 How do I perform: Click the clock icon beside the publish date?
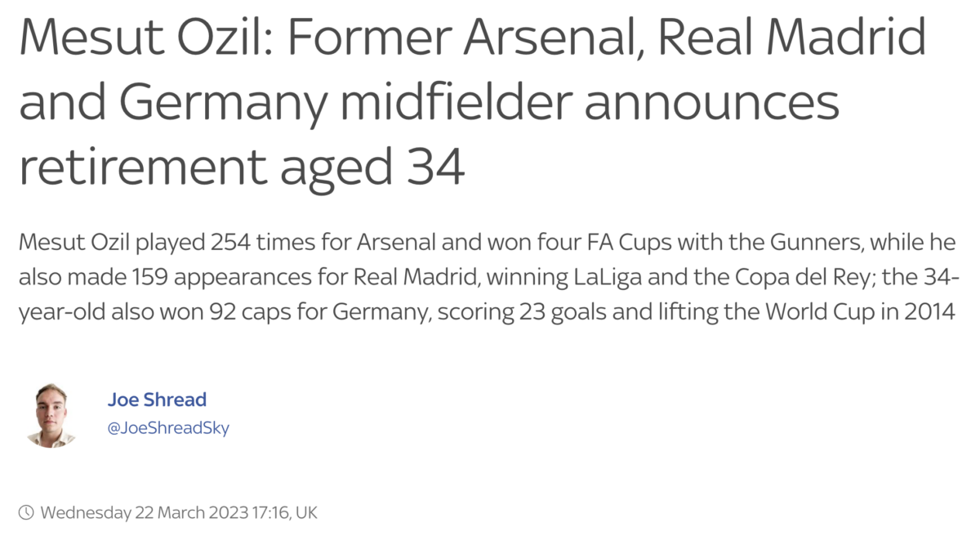click(x=27, y=513)
